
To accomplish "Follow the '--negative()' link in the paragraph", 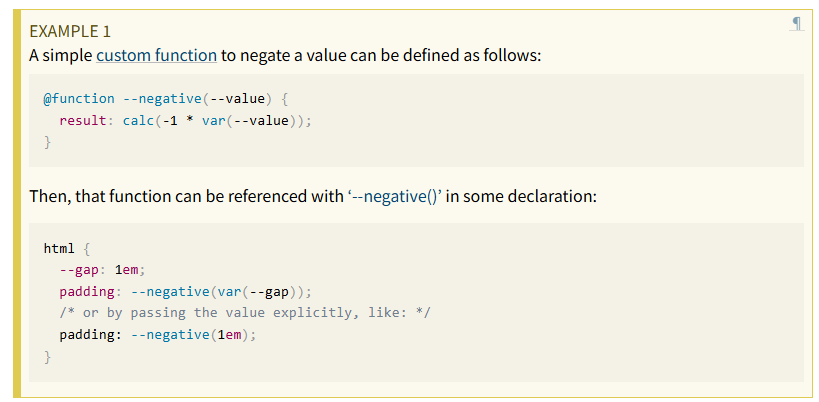I will pos(397,196).
